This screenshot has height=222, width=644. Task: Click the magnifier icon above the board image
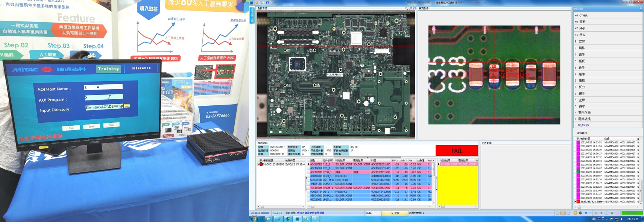(406, 8)
